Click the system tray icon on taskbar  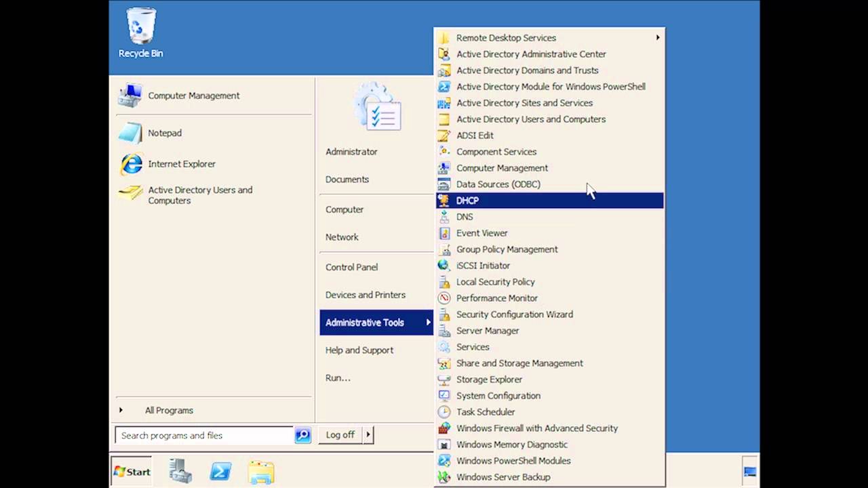point(749,472)
